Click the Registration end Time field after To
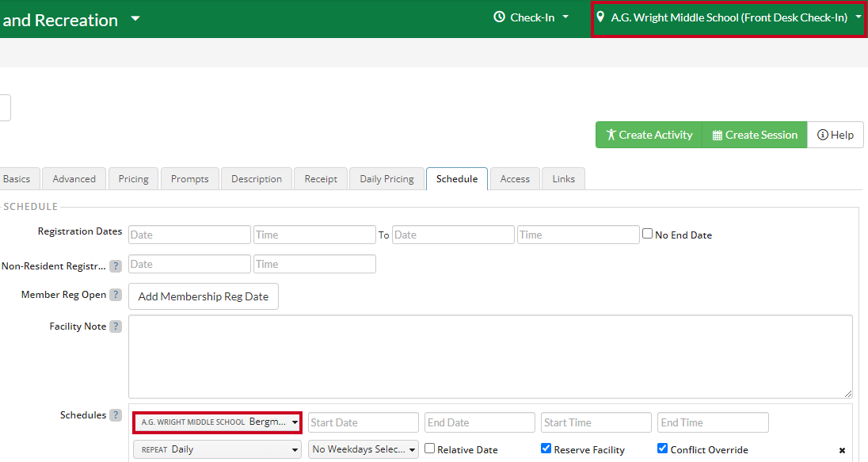The height and width of the screenshot is (462, 868). click(578, 235)
